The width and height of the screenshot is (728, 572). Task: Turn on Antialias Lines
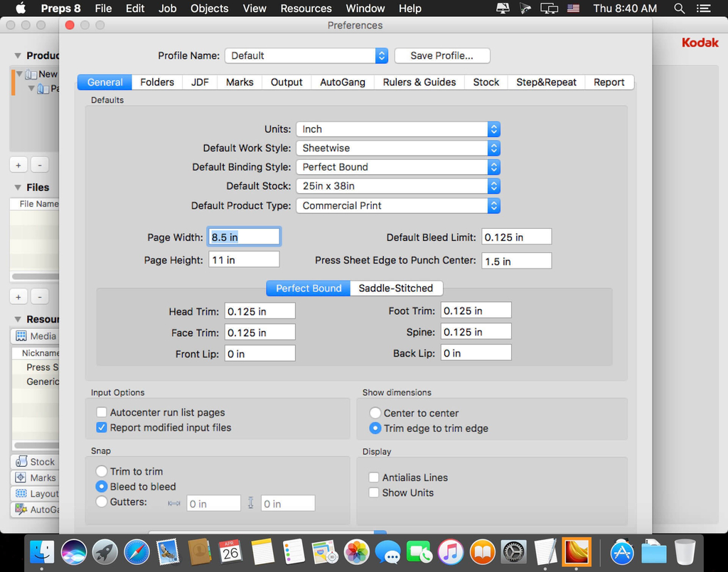pyautogui.click(x=374, y=477)
